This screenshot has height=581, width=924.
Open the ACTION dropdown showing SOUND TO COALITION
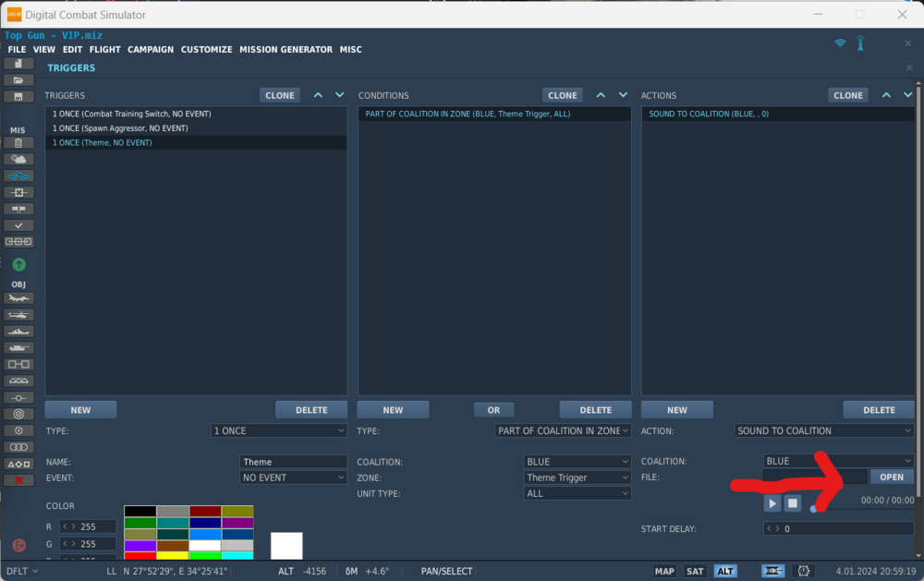tap(824, 430)
